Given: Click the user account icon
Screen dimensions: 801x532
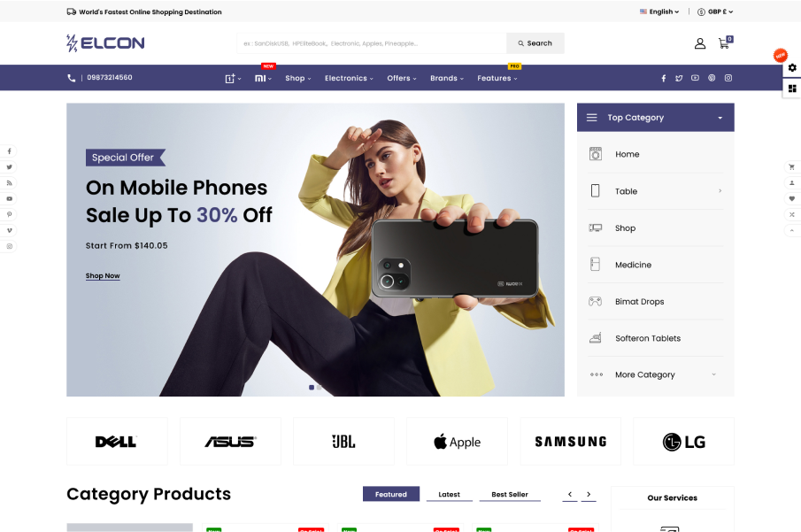Looking at the screenshot, I should pyautogui.click(x=700, y=43).
